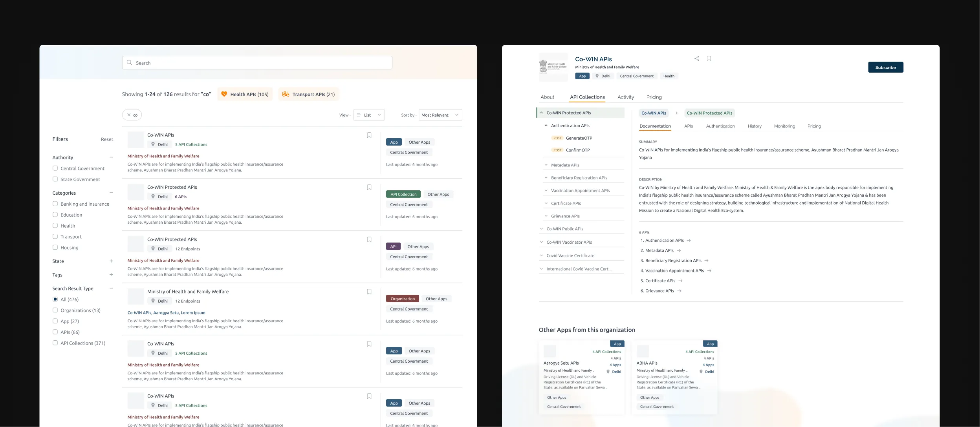The height and width of the screenshot is (427, 980).
Task: Collapse the Search Result Type section
Action: point(111,288)
